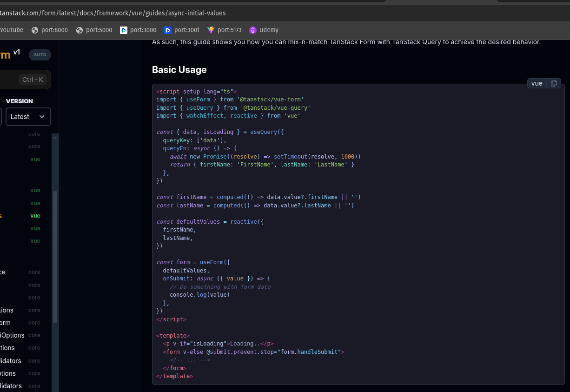Click the Basic Usage heading
This screenshot has height=392, width=570.
[x=179, y=70]
